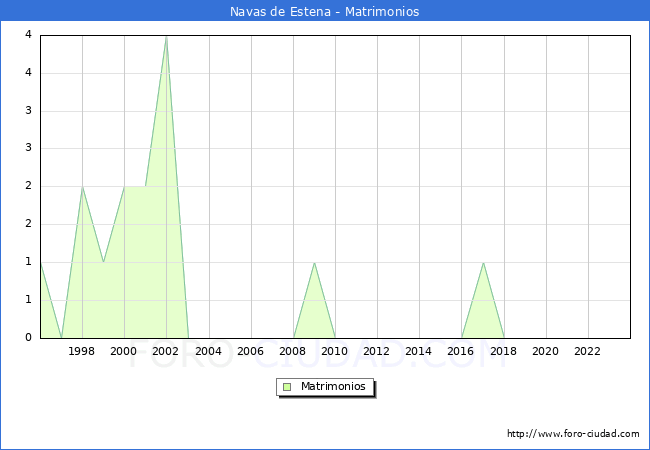Open the foro-ciudad.com URL text
Viewport: 650px width, 450px height.
tap(573, 434)
